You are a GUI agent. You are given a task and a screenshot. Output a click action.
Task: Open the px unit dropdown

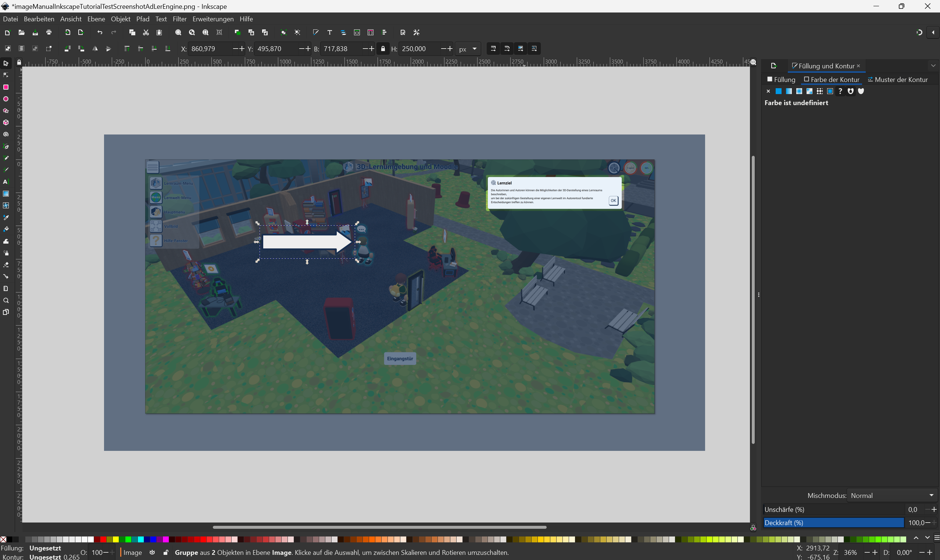tap(468, 49)
